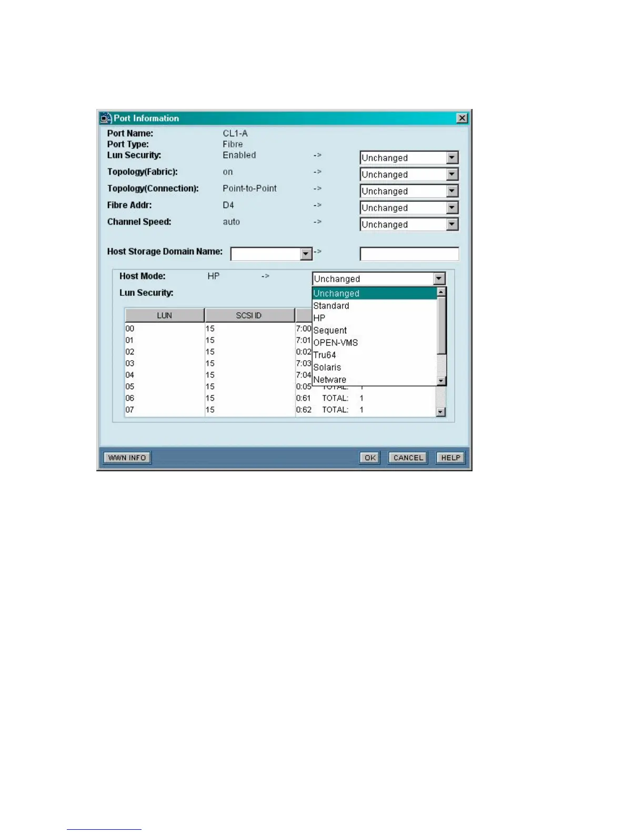Click the D4 fibre address value

tap(228, 205)
